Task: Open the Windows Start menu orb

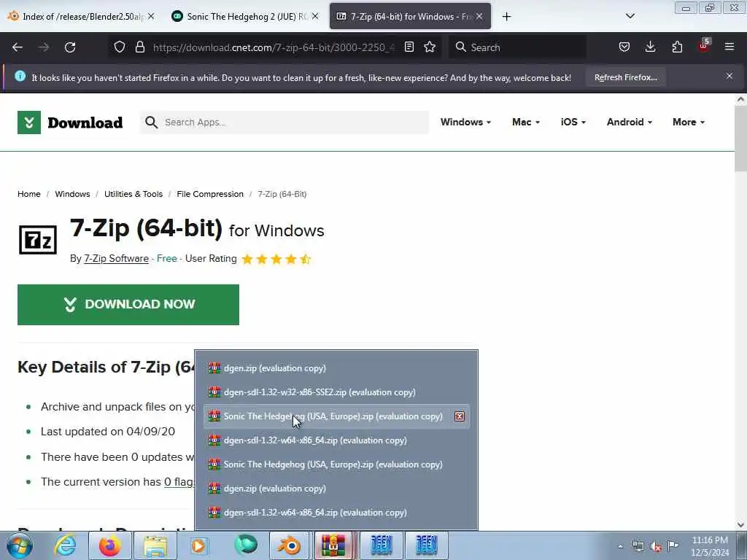Action: point(20,545)
